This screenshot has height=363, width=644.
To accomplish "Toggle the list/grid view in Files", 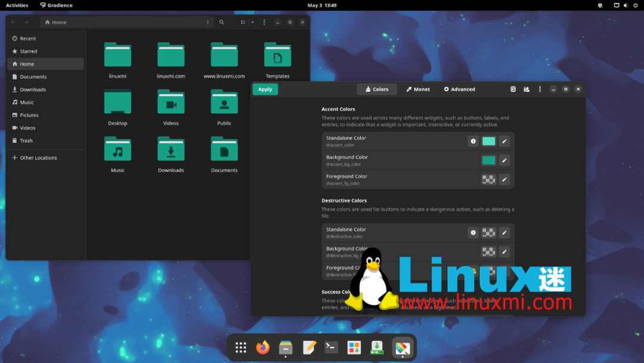I will (x=243, y=22).
